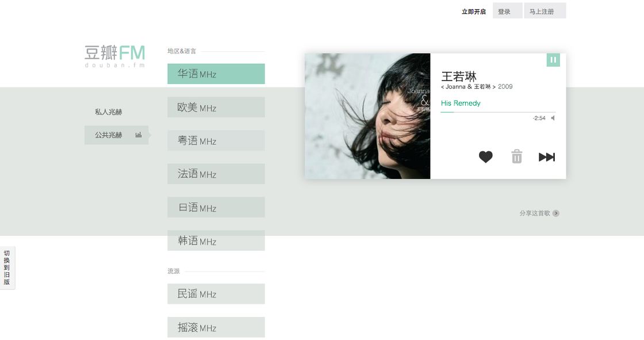Screen dimensions: 644x340
Task: Delete this song using the trash icon
Action: (517, 156)
